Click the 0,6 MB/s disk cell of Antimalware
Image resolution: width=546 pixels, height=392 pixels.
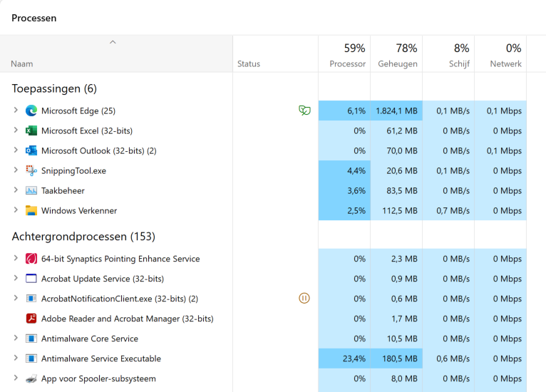pyautogui.click(x=448, y=359)
